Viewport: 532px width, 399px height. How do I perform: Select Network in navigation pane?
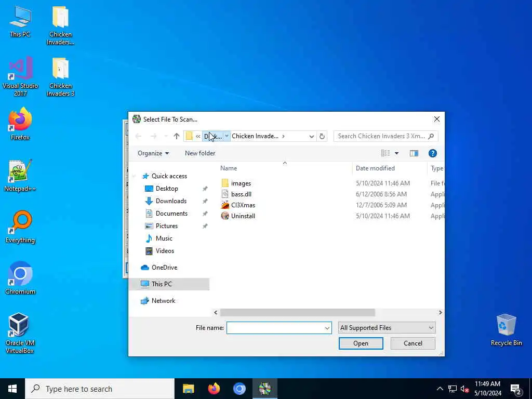163,301
